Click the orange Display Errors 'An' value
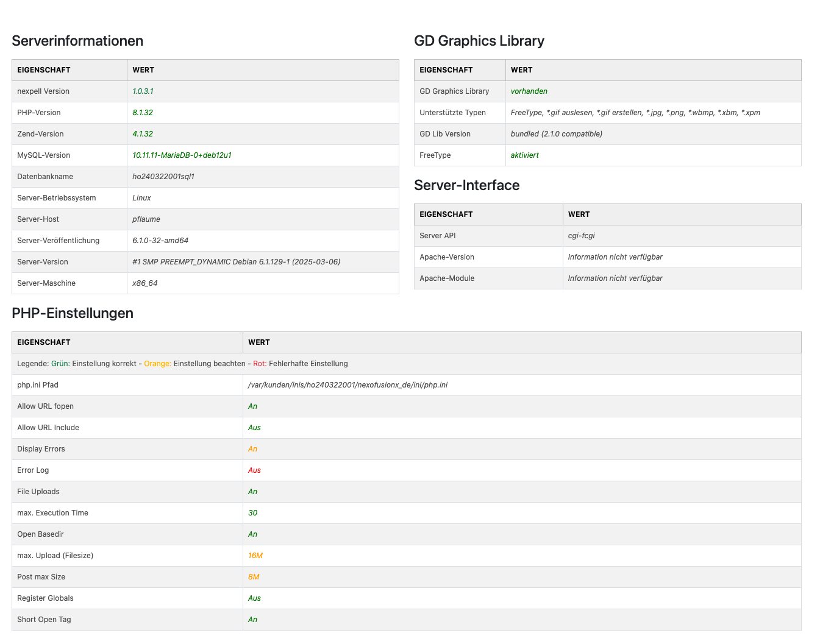The height and width of the screenshot is (644, 820). click(x=252, y=449)
